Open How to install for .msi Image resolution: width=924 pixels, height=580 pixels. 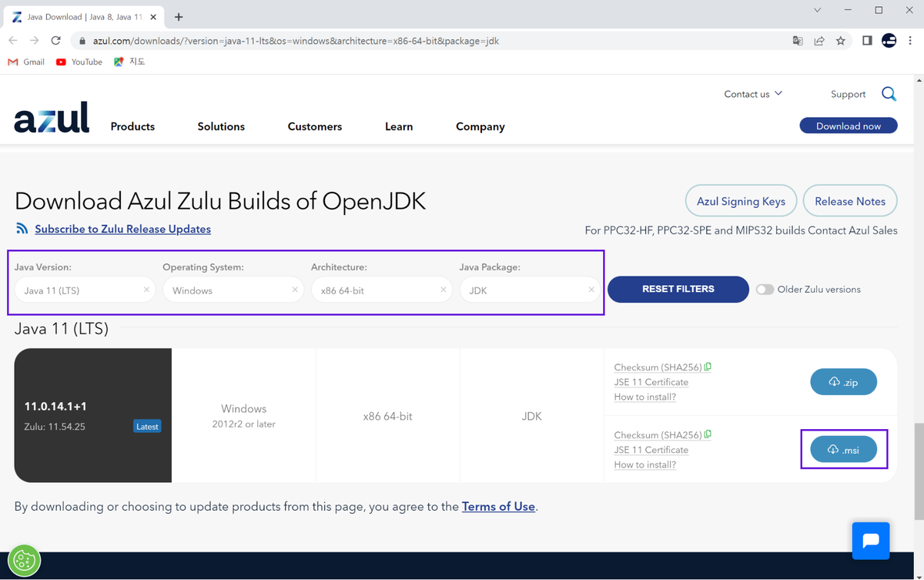click(x=645, y=464)
